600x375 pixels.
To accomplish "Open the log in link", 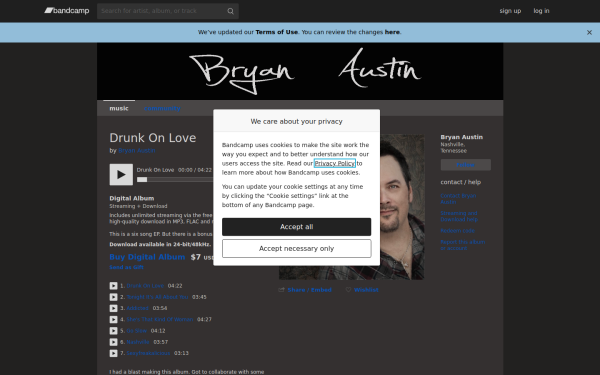I will click(x=541, y=11).
